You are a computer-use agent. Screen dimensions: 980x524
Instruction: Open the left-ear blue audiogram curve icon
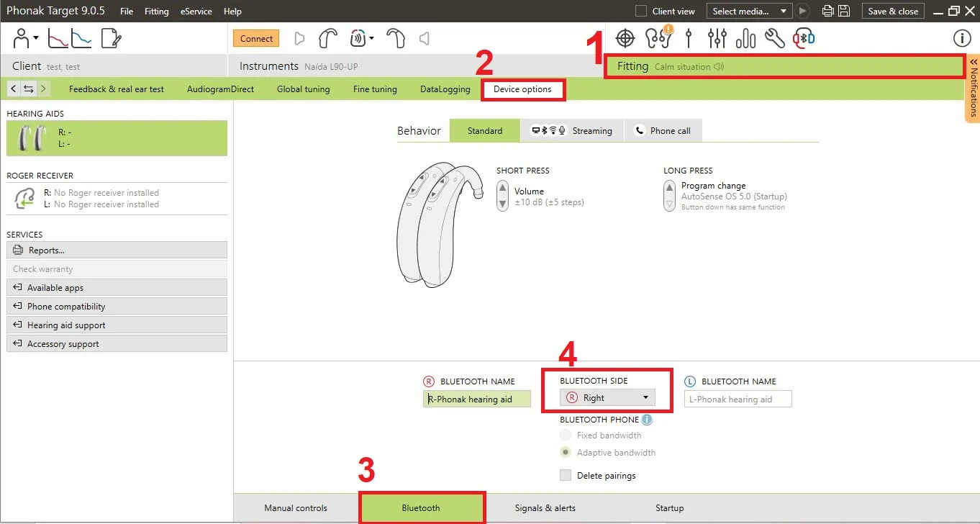pos(81,38)
